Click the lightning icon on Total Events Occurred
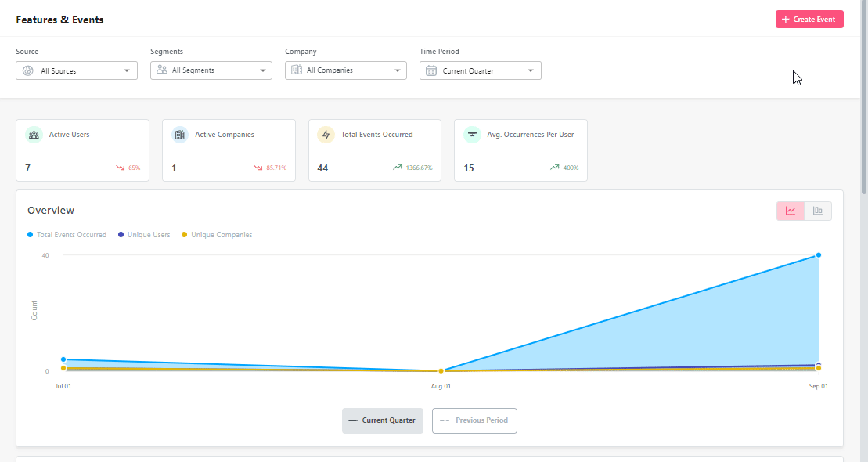The height and width of the screenshot is (462, 868). click(326, 134)
